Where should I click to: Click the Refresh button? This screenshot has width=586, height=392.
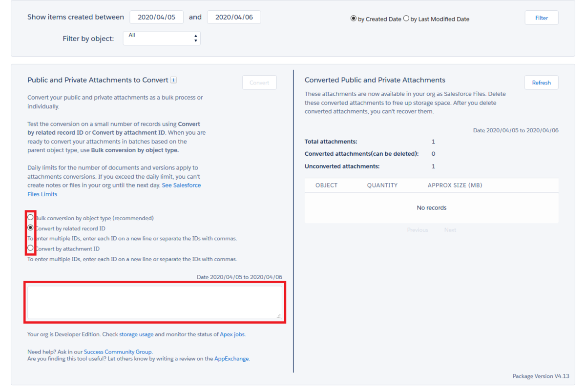click(x=542, y=83)
